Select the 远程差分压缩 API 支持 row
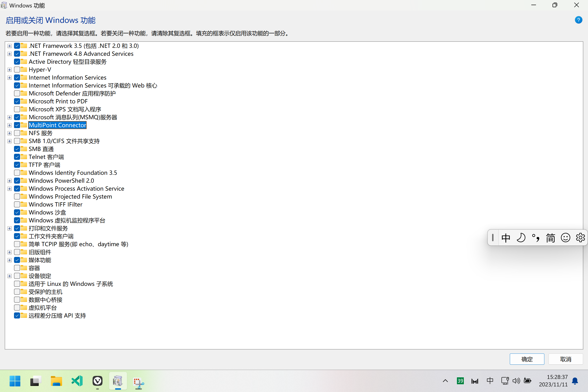The height and width of the screenshot is (392, 588). coord(57,315)
